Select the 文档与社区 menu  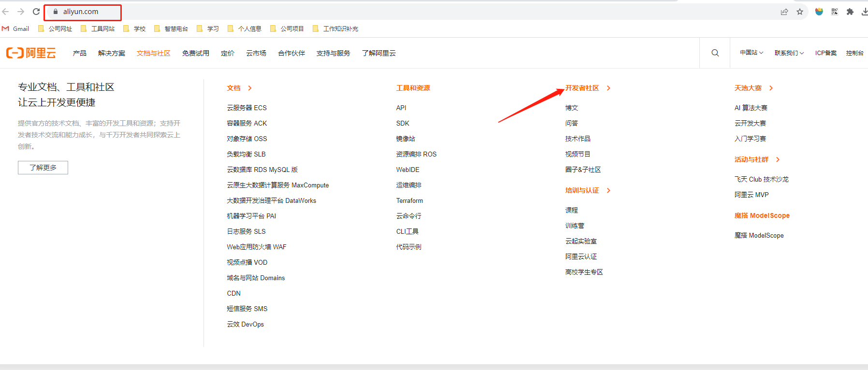coord(154,53)
